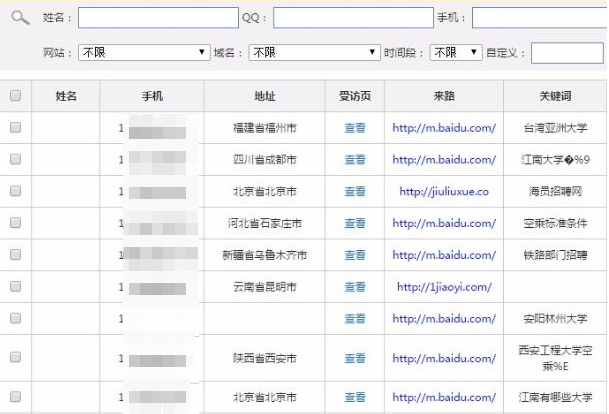Open the 网站 dropdown

[143, 52]
